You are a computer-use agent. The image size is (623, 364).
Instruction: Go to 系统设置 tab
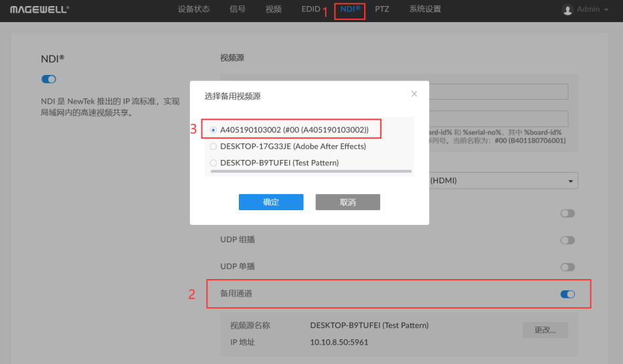425,9
